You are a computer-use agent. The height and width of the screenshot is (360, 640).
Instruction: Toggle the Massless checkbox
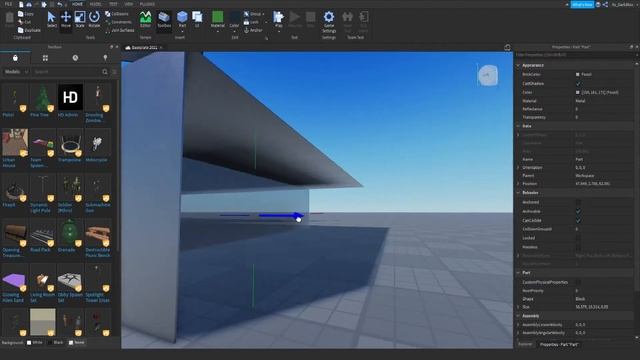pos(578,247)
